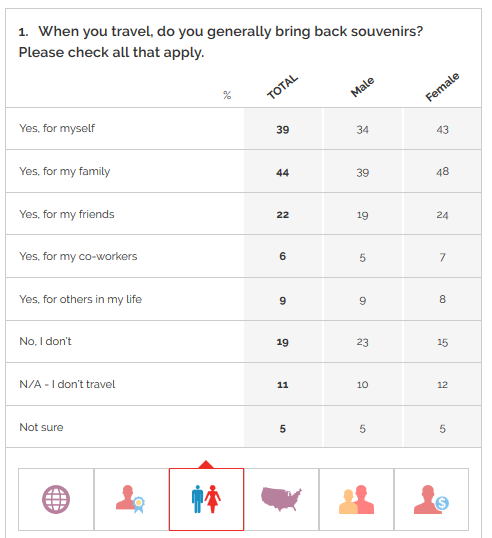Click the 'Yes, for my co-workers' row
This screenshot has height=538, width=492.
point(243,256)
